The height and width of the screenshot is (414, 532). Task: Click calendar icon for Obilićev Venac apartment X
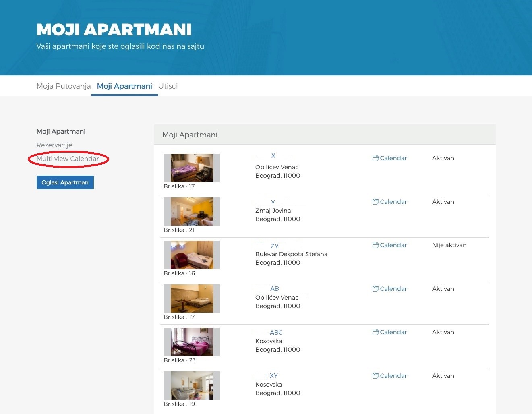[x=375, y=158]
